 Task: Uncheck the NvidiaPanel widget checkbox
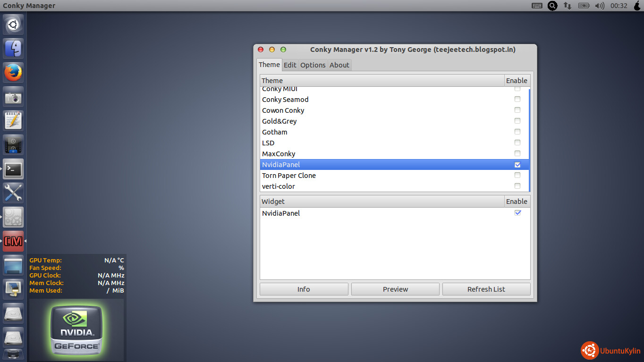tap(517, 213)
